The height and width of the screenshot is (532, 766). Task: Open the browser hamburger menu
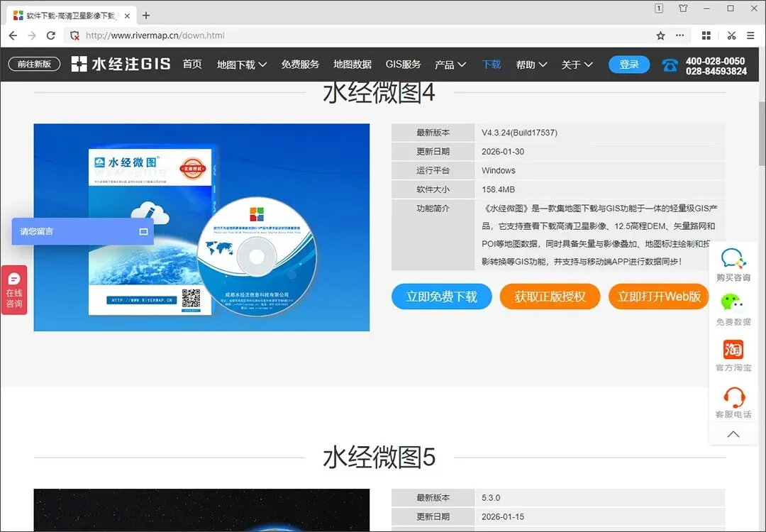tap(751, 35)
